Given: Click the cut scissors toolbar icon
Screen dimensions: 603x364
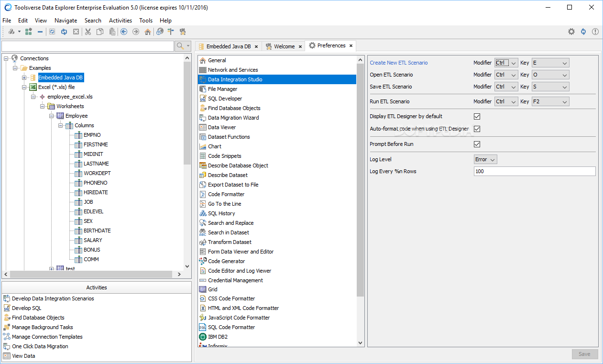Looking at the screenshot, I should [x=88, y=32].
